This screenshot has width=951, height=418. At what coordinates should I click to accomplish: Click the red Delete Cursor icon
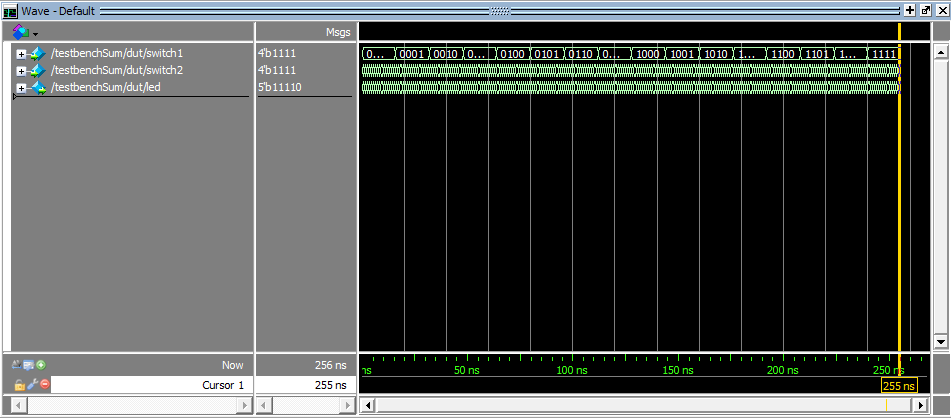(45, 385)
